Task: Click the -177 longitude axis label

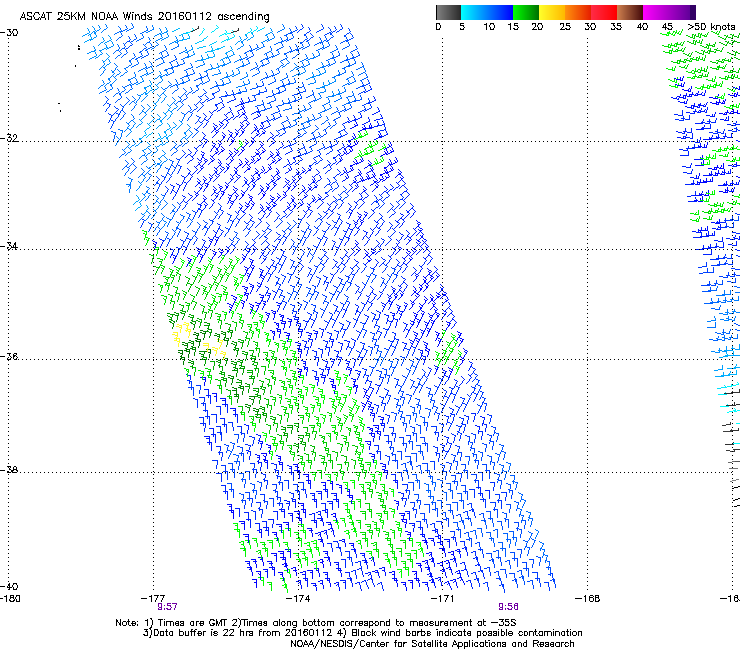Action: point(153,599)
